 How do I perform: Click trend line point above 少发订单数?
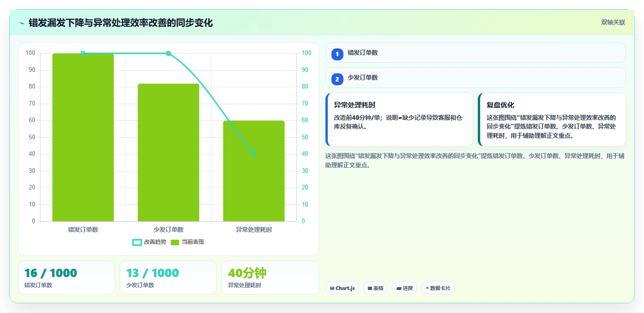tap(168, 53)
